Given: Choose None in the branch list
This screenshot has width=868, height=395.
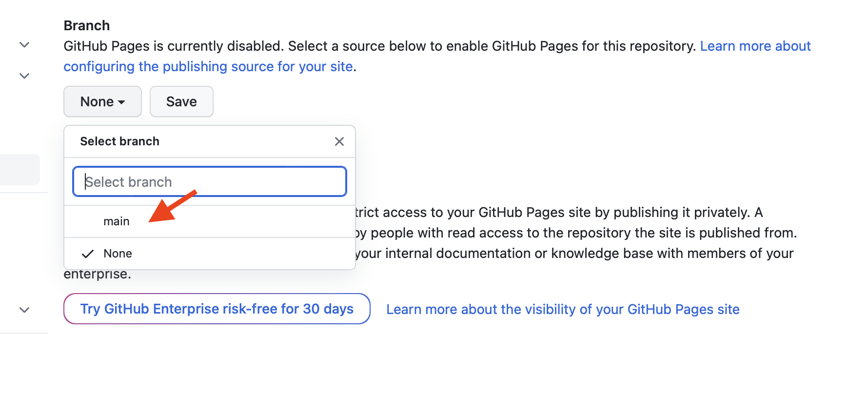Looking at the screenshot, I should (x=117, y=253).
